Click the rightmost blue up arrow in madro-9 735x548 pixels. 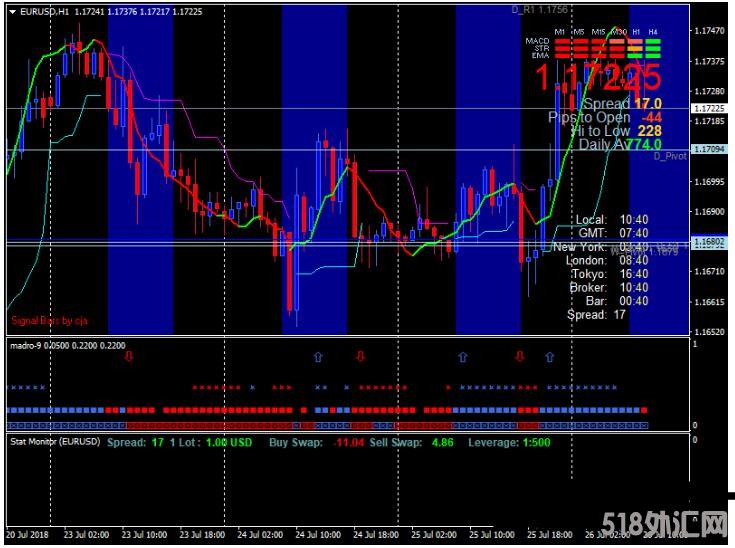550,357
